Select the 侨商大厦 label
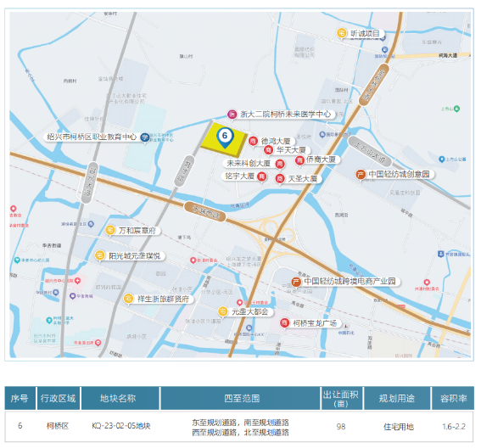Image resolution: width=481 pixels, height=448 pixels. (321, 160)
